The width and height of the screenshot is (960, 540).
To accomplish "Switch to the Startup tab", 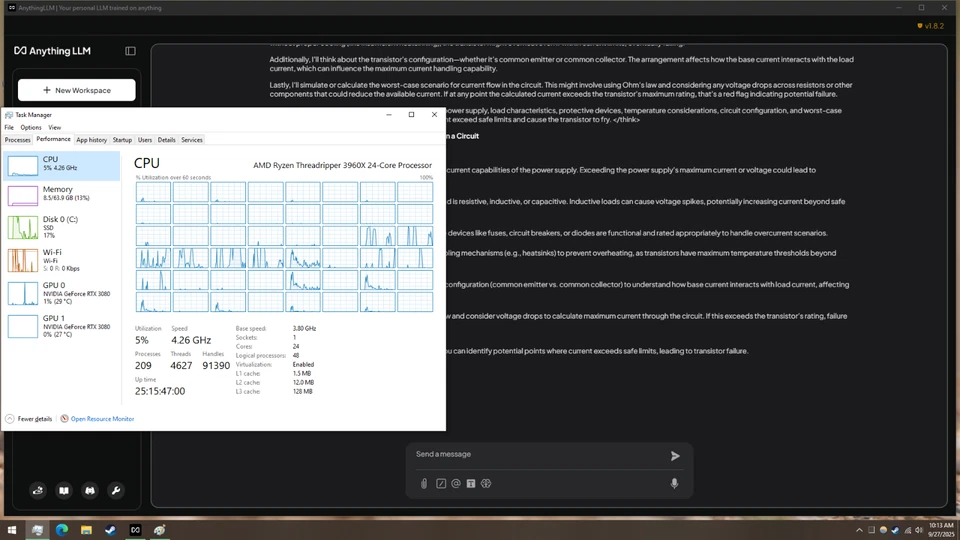I will 122,140.
